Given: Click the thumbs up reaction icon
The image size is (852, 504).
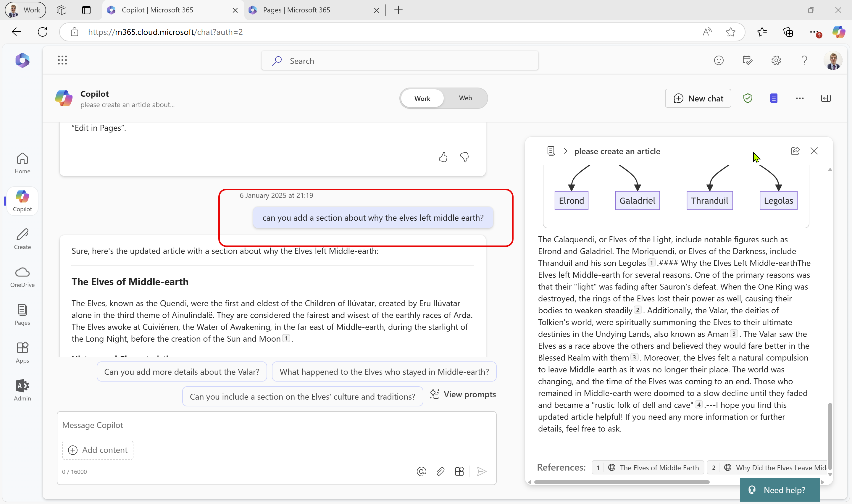Looking at the screenshot, I should click(443, 156).
